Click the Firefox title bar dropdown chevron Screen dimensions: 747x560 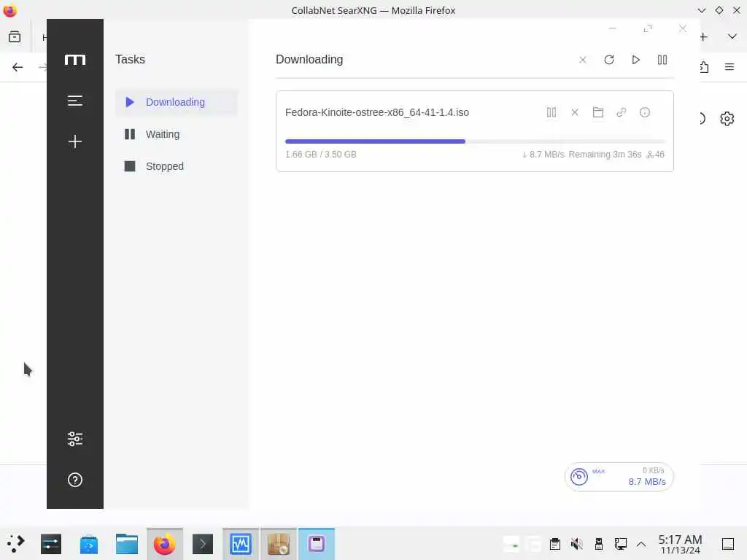[x=701, y=10]
